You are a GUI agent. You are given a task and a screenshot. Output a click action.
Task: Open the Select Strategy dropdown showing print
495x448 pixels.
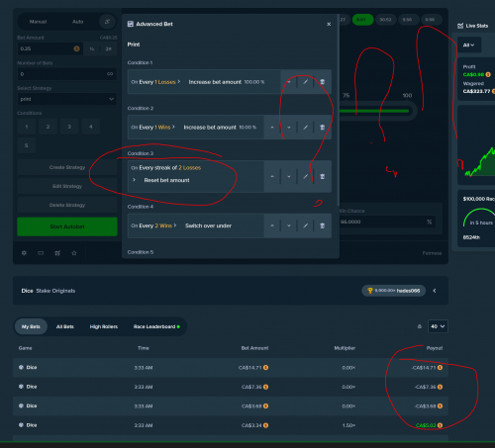pyautogui.click(x=67, y=99)
